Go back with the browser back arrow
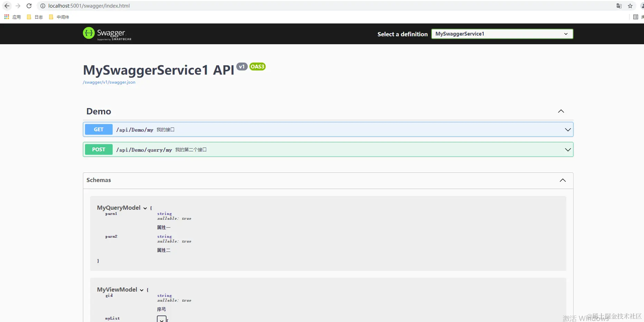The height and width of the screenshot is (322, 644). [7, 6]
